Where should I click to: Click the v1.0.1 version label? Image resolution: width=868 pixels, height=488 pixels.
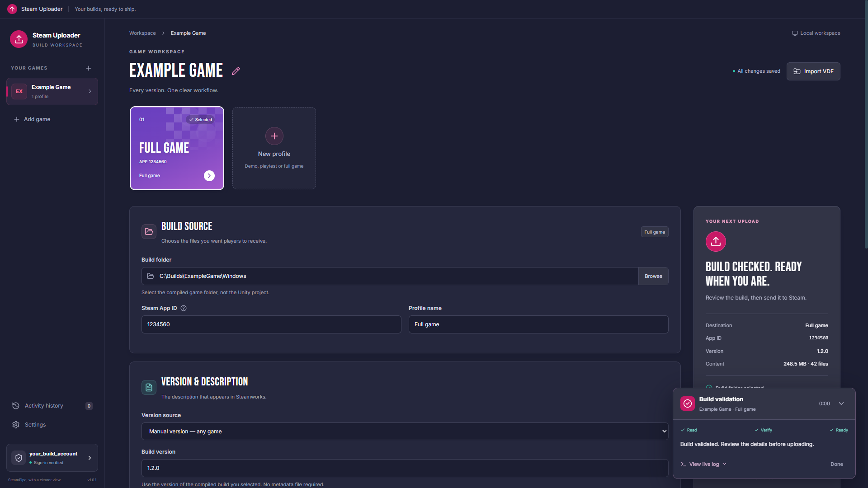(92, 480)
